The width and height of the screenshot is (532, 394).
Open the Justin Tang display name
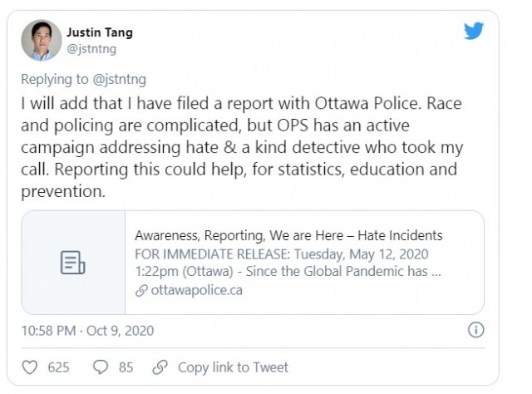100,32
